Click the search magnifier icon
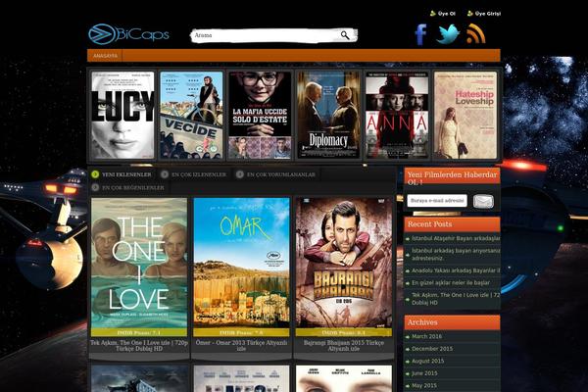 pos(345,35)
